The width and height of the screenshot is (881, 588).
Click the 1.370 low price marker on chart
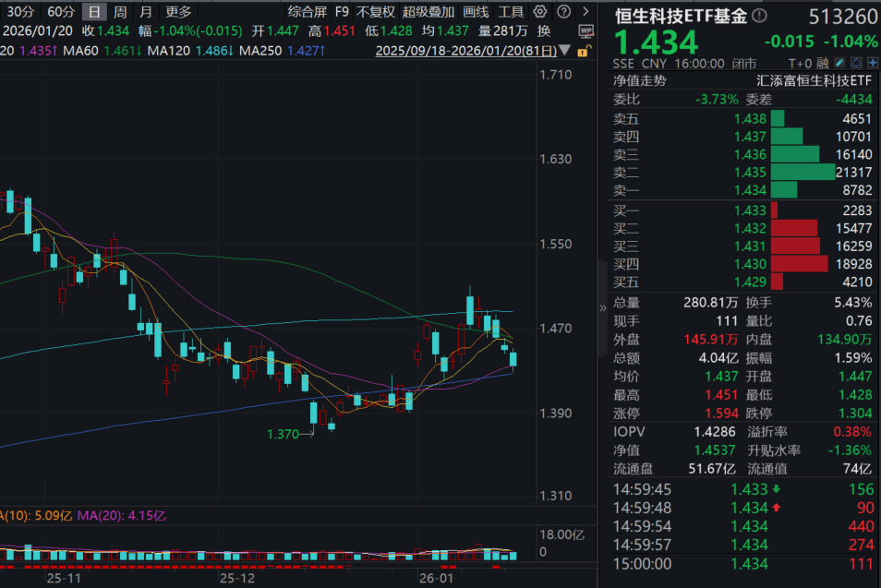[283, 434]
